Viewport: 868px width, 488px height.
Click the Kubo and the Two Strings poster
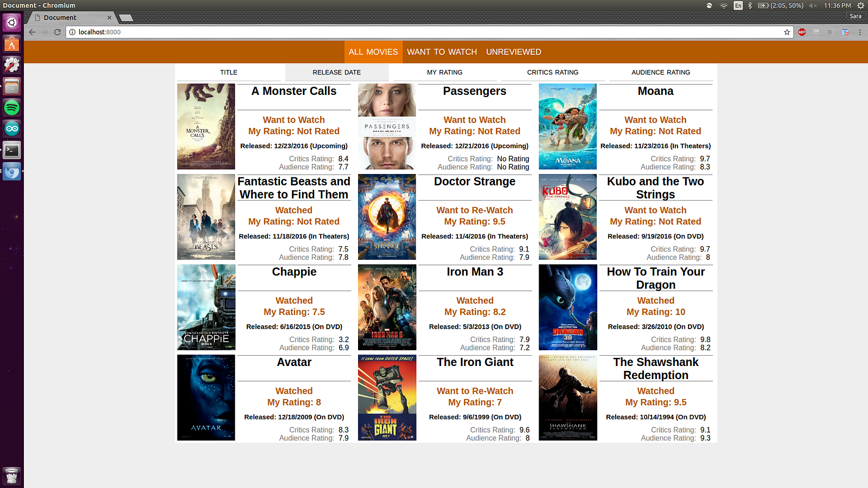pyautogui.click(x=567, y=217)
